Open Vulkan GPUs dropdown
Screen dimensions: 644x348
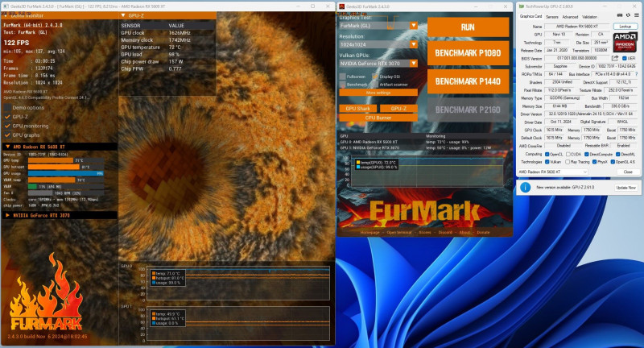pos(378,64)
